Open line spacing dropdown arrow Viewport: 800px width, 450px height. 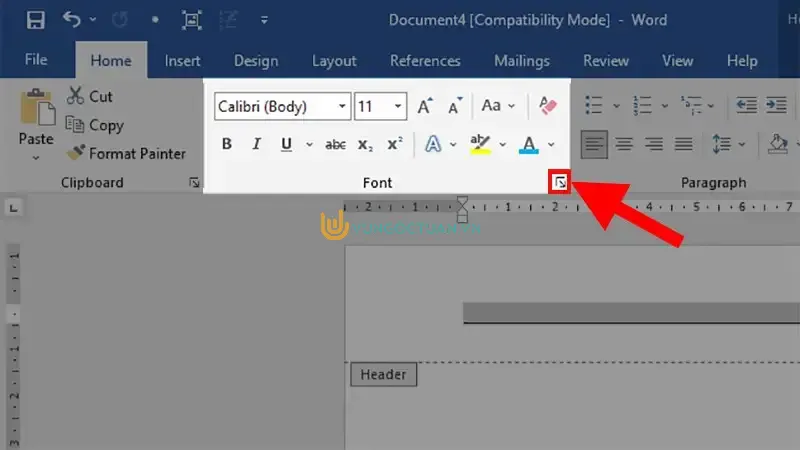(x=742, y=145)
